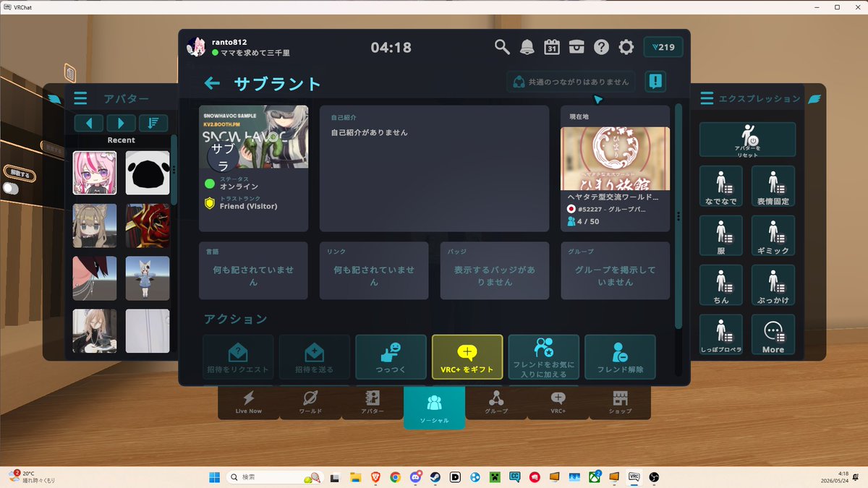Open the help question mark icon

pyautogui.click(x=601, y=48)
